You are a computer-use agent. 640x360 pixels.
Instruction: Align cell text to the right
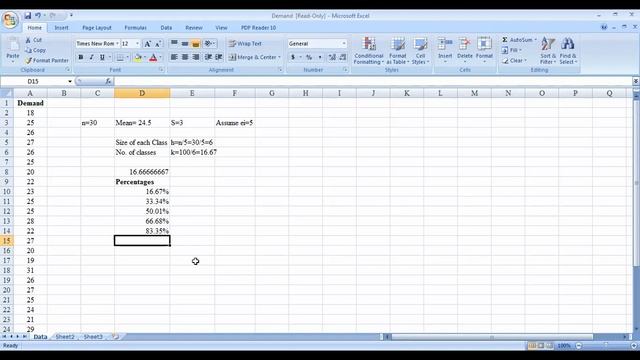[196, 57]
